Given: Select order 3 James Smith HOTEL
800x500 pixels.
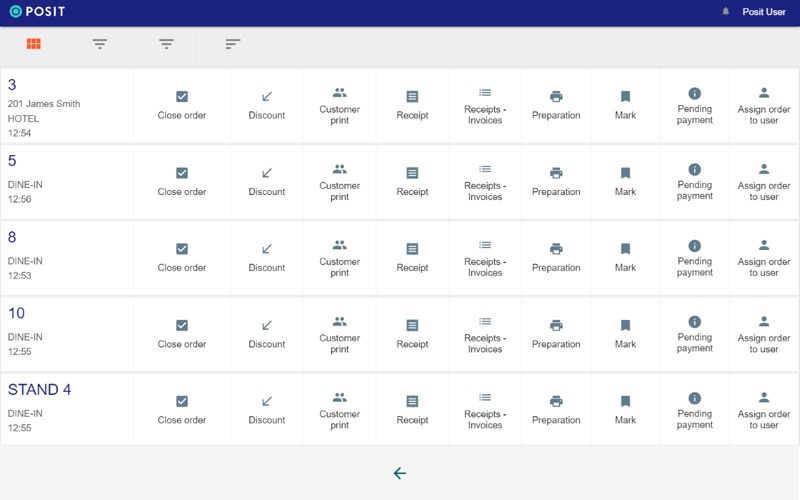Looking at the screenshot, I should tap(67, 106).
